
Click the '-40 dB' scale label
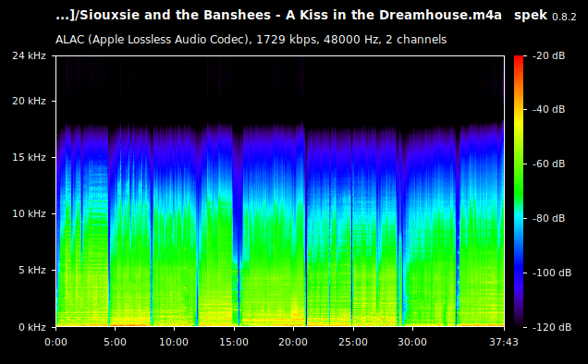click(549, 109)
